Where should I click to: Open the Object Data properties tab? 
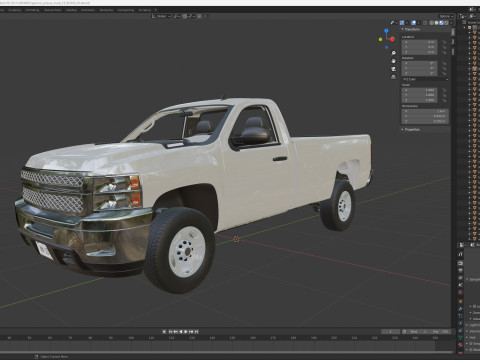[x=460, y=337]
